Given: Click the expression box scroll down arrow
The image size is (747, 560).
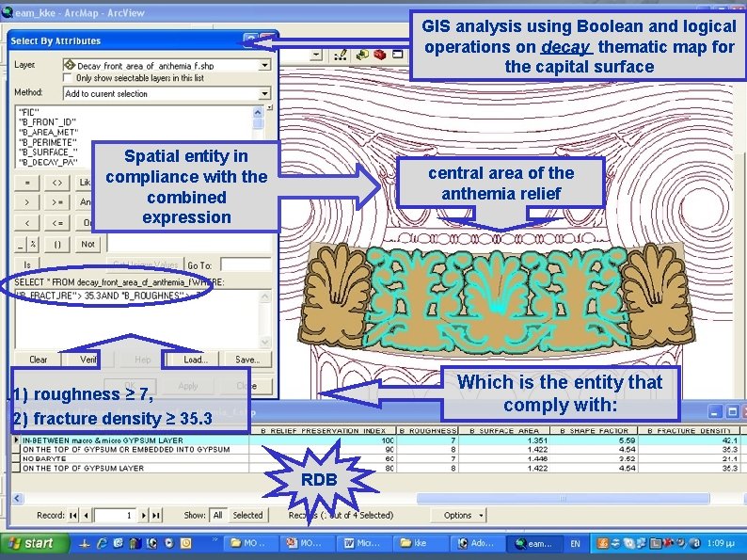Looking at the screenshot, I should tap(265, 343).
